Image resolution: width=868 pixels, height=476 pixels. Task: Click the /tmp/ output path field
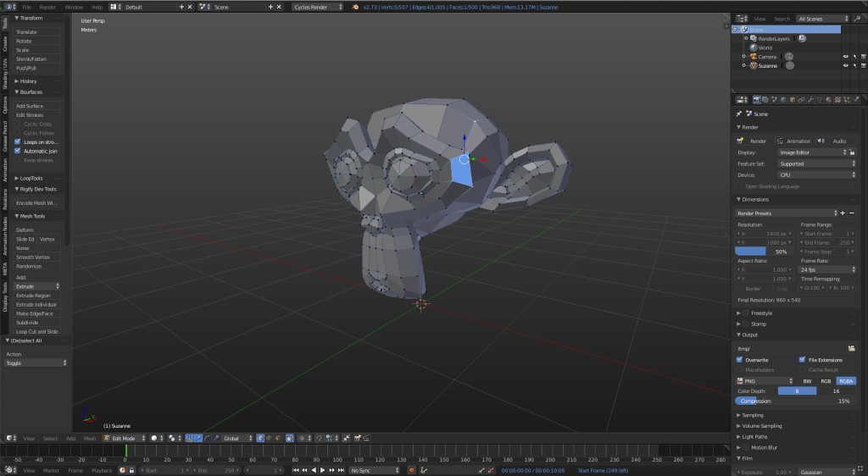click(x=791, y=348)
